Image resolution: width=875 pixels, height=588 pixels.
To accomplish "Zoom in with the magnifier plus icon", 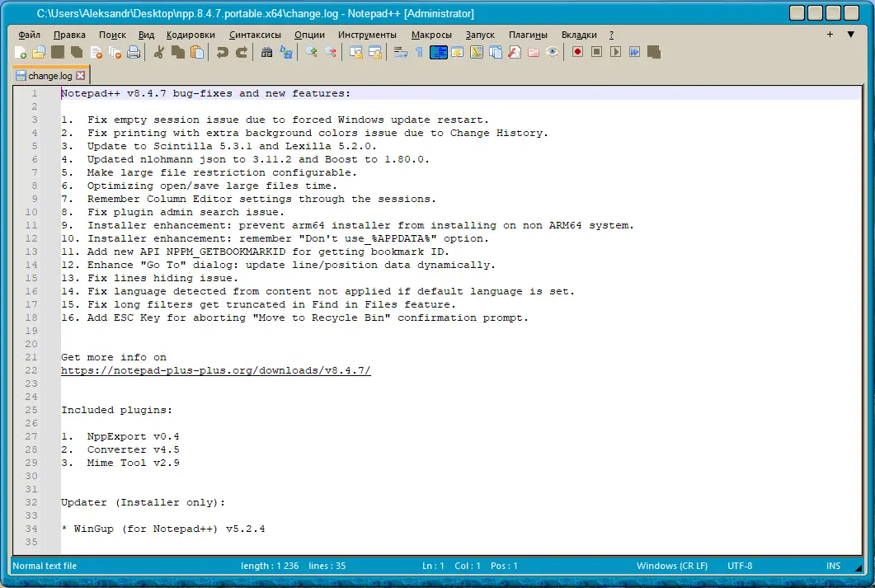I will coord(312,53).
